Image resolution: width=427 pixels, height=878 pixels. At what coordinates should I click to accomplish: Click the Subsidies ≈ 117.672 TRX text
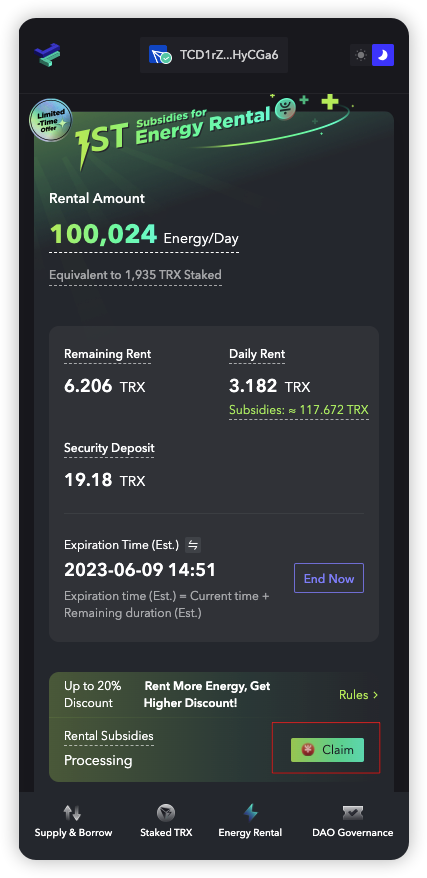pyautogui.click(x=299, y=410)
